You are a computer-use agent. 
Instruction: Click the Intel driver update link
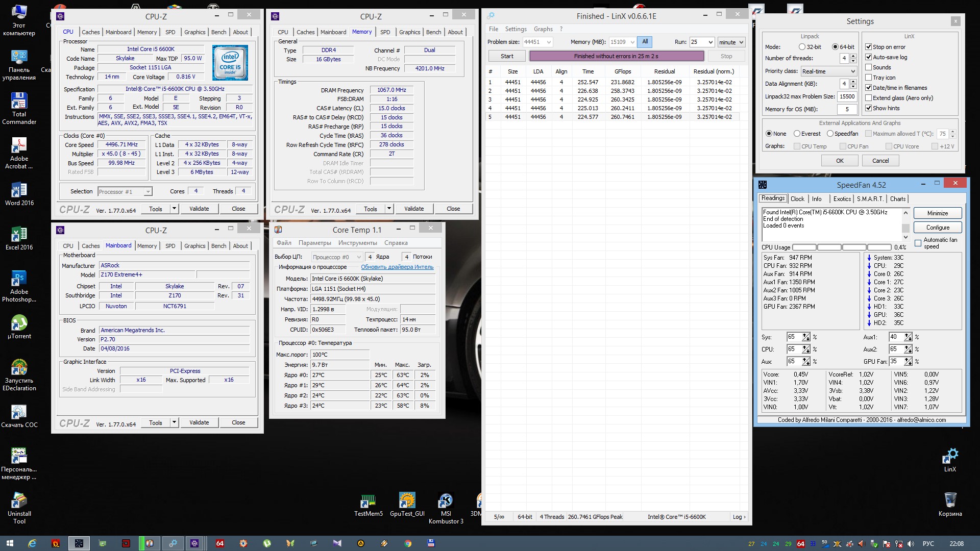[x=397, y=267]
